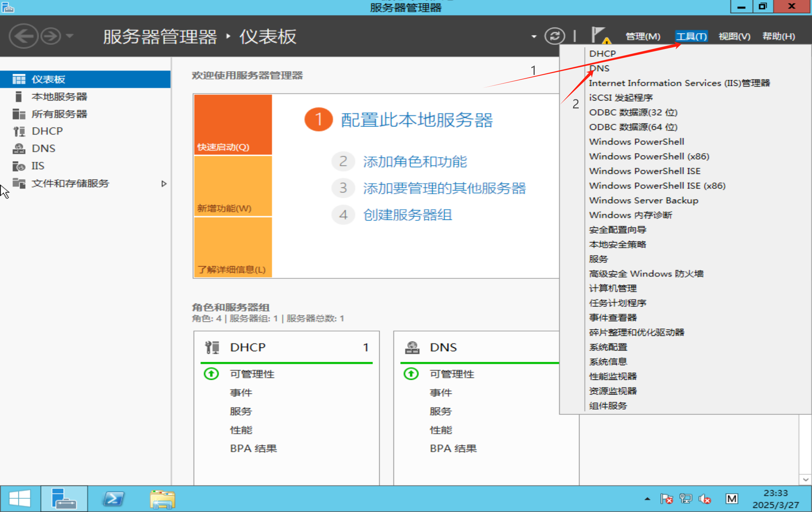Image resolution: width=812 pixels, height=512 pixels.
Task: Open File Explorer taskbar icon
Action: pos(162,499)
